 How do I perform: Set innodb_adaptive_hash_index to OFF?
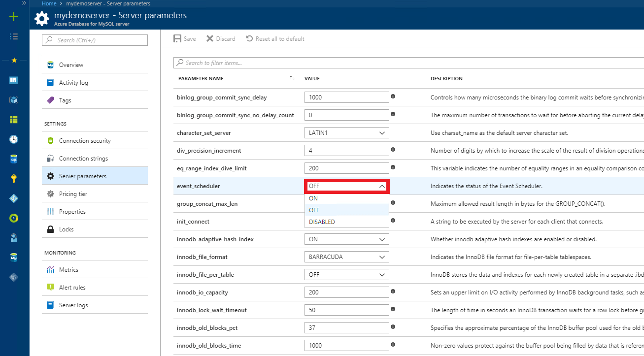click(346, 239)
